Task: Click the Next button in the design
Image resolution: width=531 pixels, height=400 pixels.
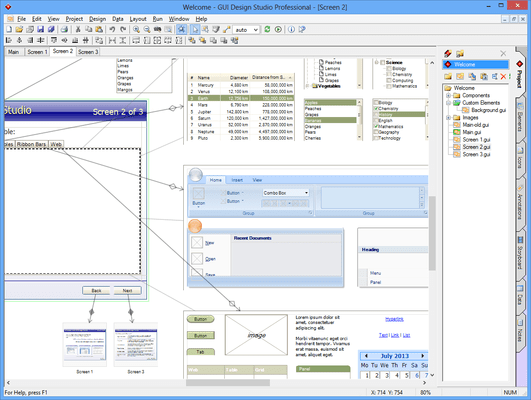Action: point(127,291)
